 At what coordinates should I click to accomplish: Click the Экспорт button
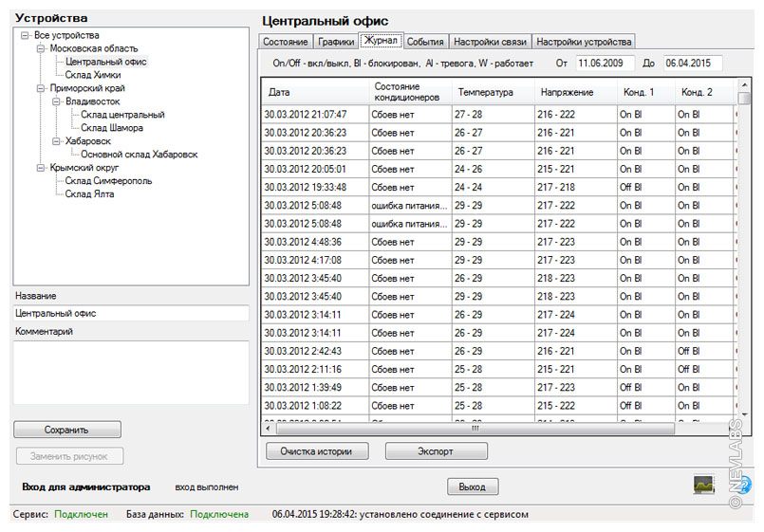(436, 451)
